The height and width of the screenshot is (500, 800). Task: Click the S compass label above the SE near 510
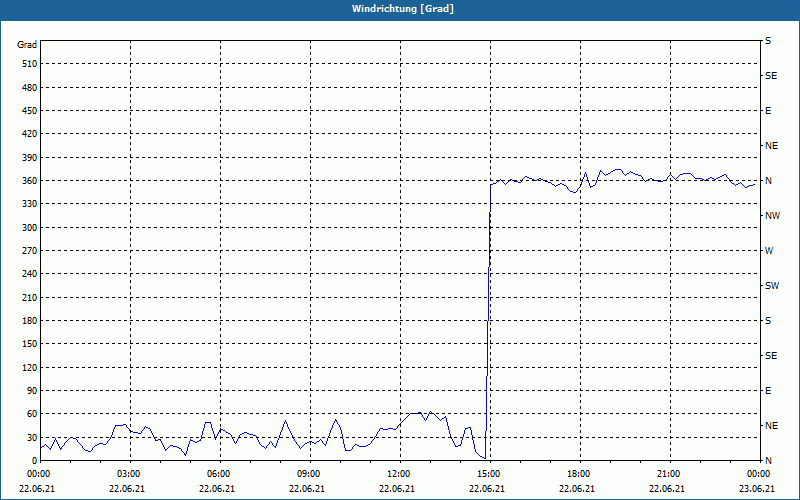click(768, 41)
